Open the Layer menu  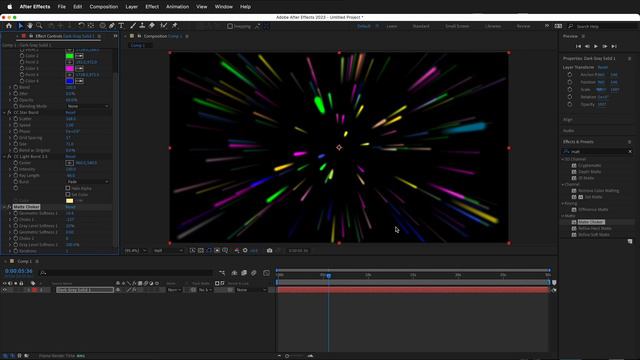coord(131,7)
